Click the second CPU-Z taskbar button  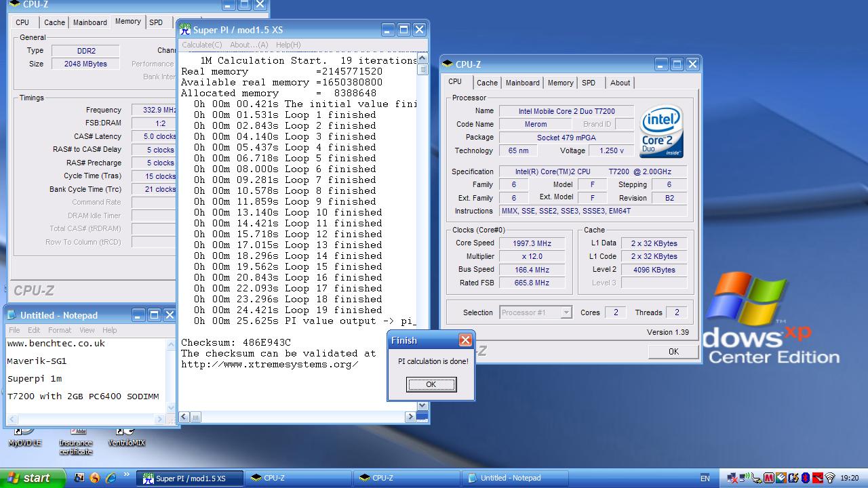[407, 478]
